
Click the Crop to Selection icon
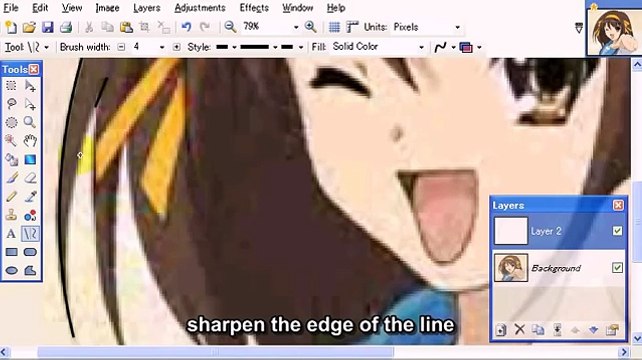(144, 27)
